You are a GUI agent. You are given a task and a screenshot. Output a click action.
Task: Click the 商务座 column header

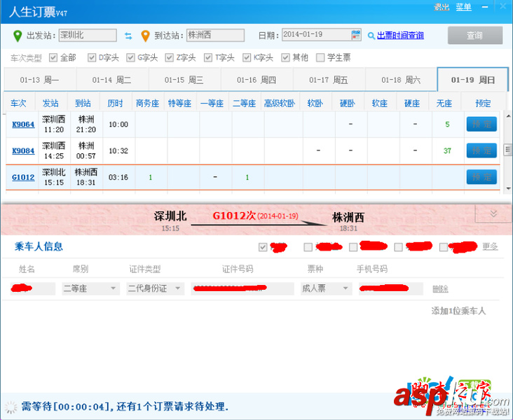[x=148, y=104]
